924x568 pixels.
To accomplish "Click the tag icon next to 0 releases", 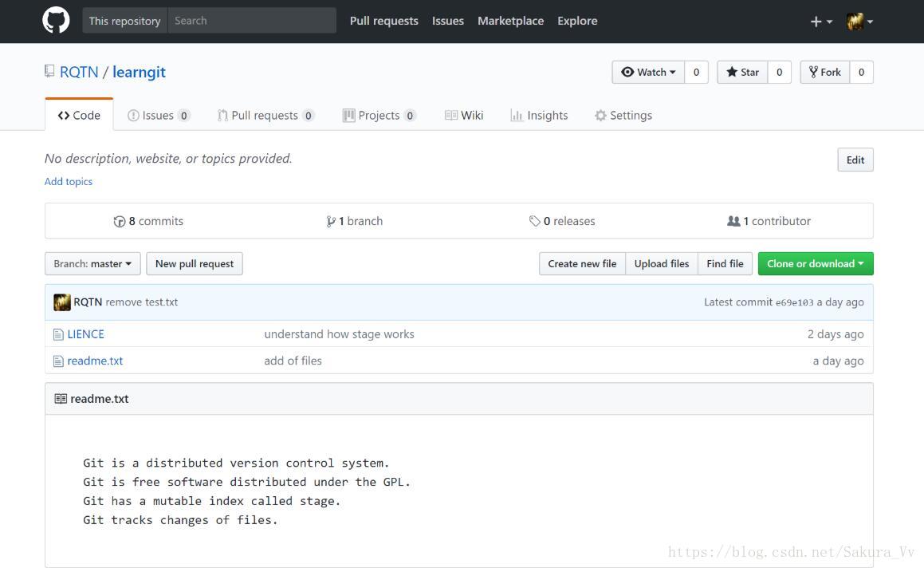I will click(534, 221).
